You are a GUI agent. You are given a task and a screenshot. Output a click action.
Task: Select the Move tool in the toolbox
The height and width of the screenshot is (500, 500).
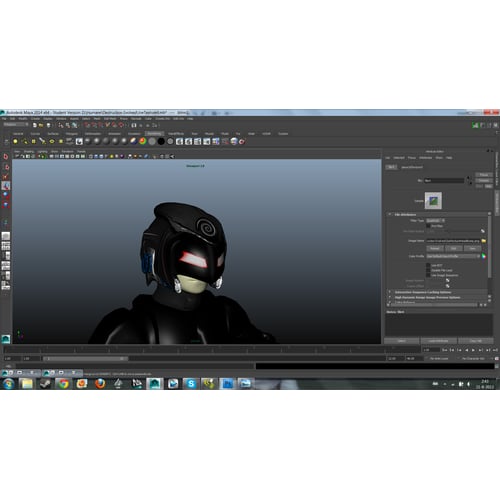pos(6,185)
